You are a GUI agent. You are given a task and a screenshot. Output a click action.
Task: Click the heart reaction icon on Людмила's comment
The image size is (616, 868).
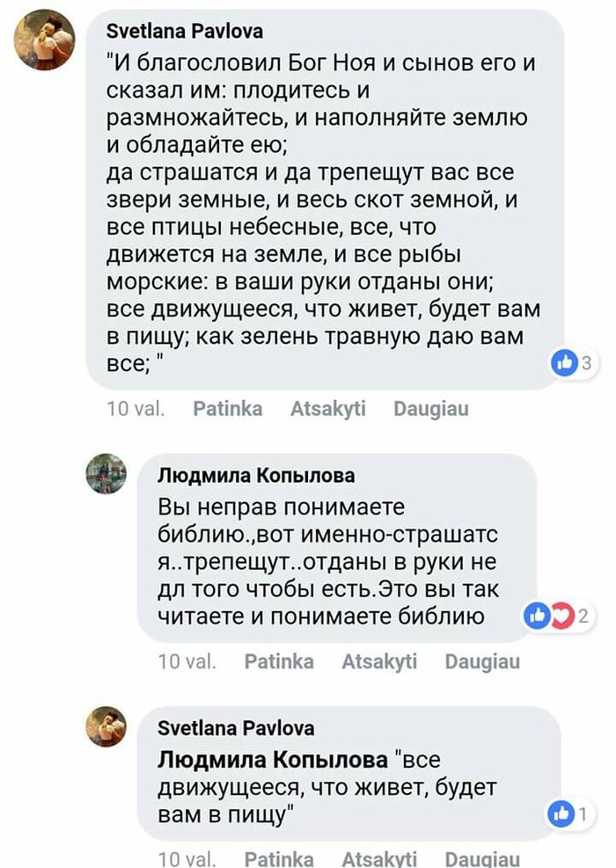[x=562, y=616]
